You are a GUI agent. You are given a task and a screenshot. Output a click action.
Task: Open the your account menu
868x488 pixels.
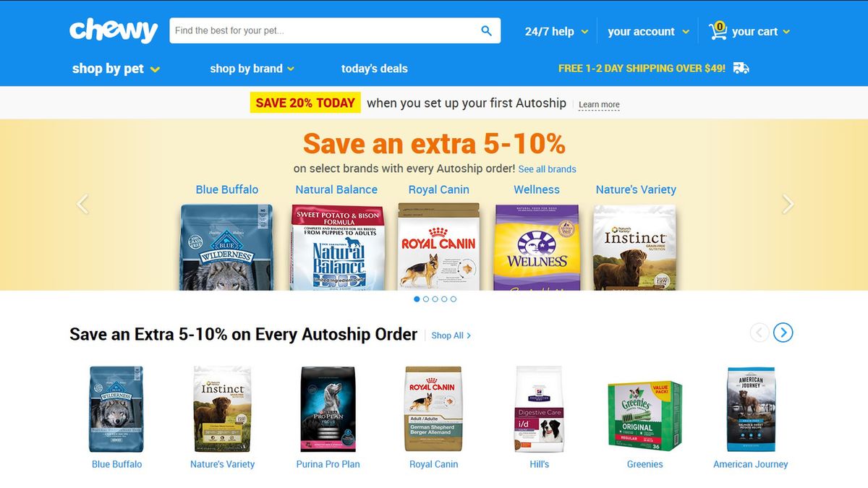click(649, 31)
